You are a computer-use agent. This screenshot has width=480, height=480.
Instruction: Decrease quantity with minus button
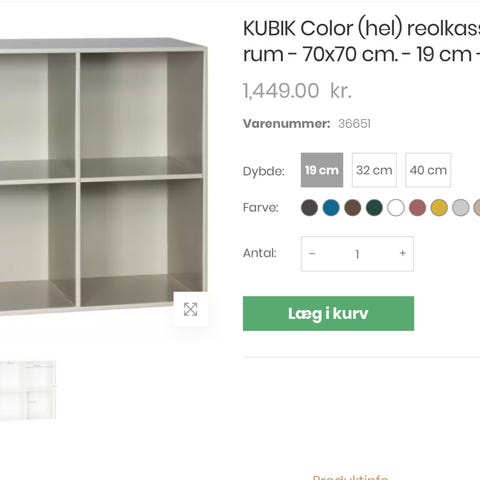click(312, 254)
